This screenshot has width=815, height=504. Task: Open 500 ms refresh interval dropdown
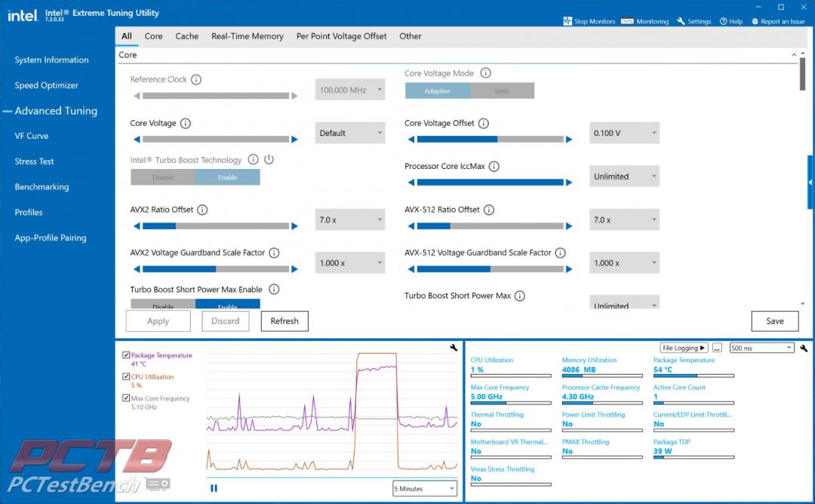761,348
